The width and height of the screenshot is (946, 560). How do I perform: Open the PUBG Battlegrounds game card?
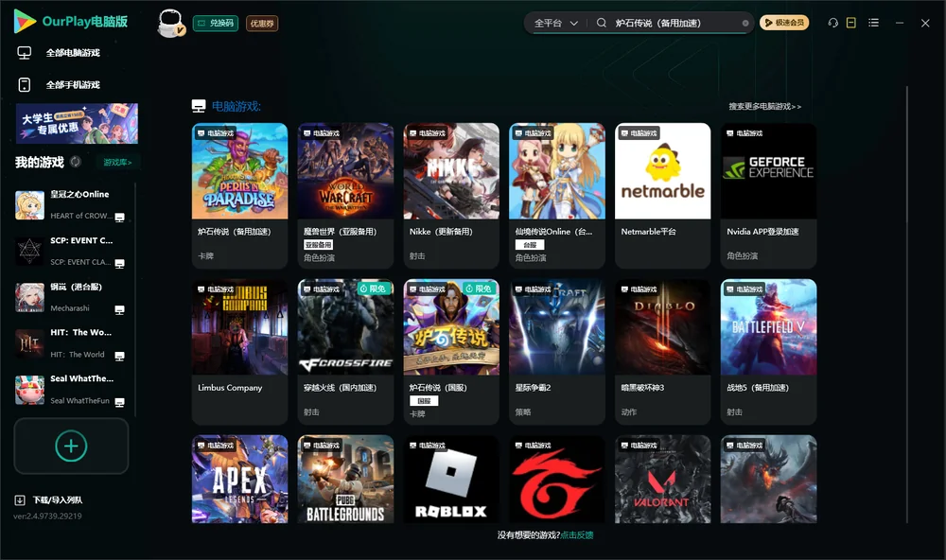coord(345,480)
